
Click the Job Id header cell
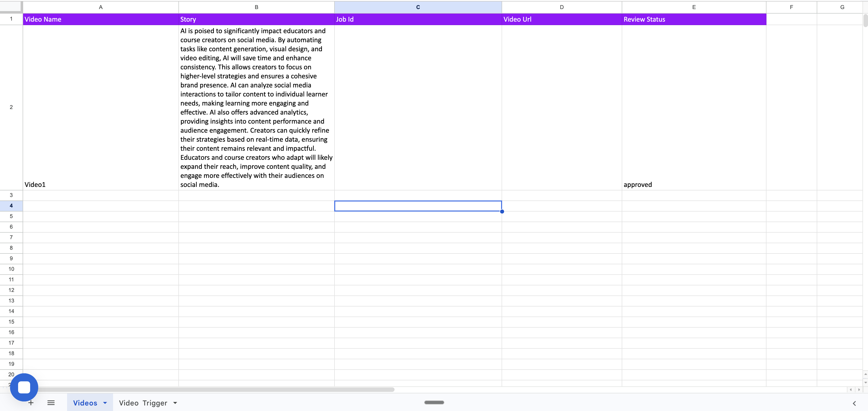point(418,19)
